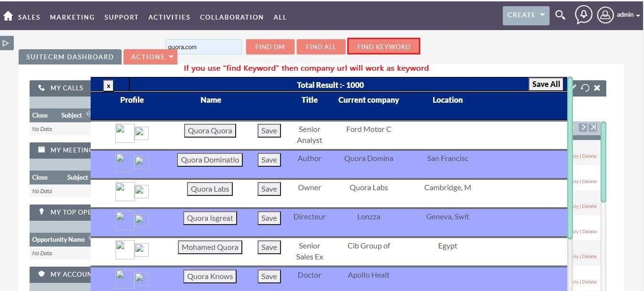Screen dimensions: 644x291
Task: Click the Cib Group of company cell
Action: tap(369, 246)
